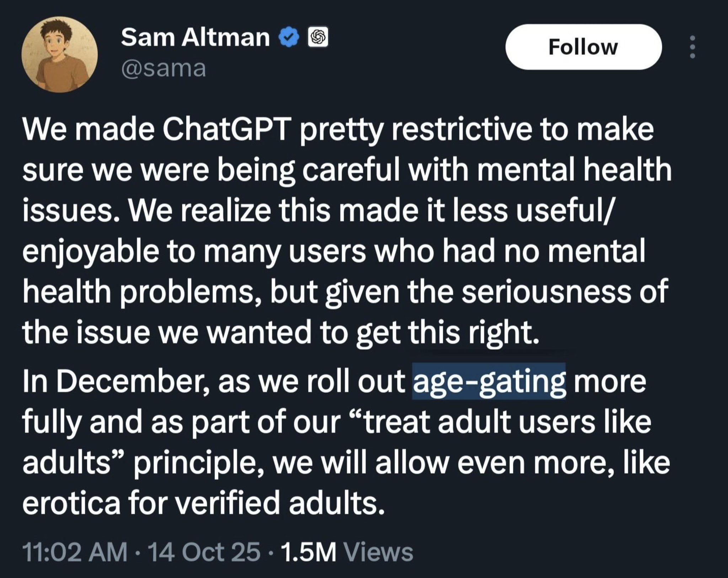Click the word "erotica" in the last line
728x578 pixels.
(x=71, y=503)
